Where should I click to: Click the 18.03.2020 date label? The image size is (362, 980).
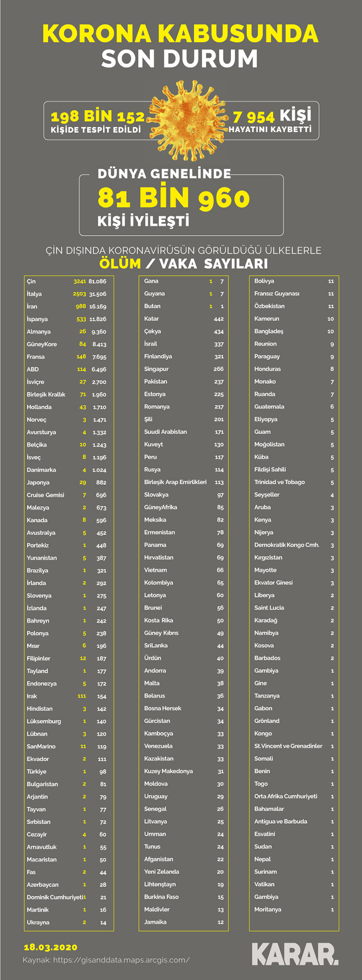pos(51,947)
